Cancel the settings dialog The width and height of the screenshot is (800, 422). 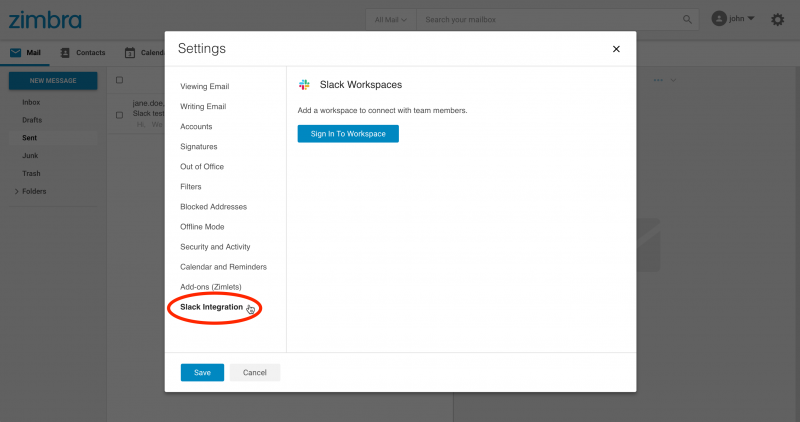[x=255, y=373]
